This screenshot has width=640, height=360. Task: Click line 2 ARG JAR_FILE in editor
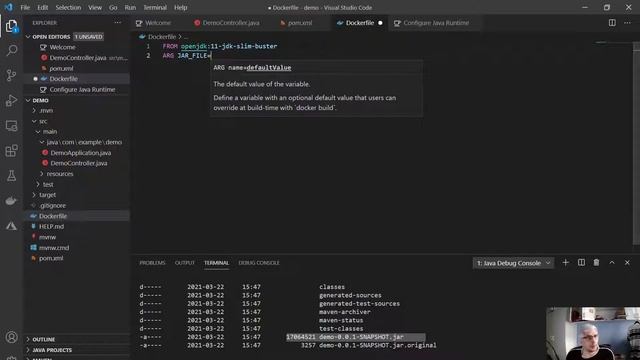click(x=187, y=56)
